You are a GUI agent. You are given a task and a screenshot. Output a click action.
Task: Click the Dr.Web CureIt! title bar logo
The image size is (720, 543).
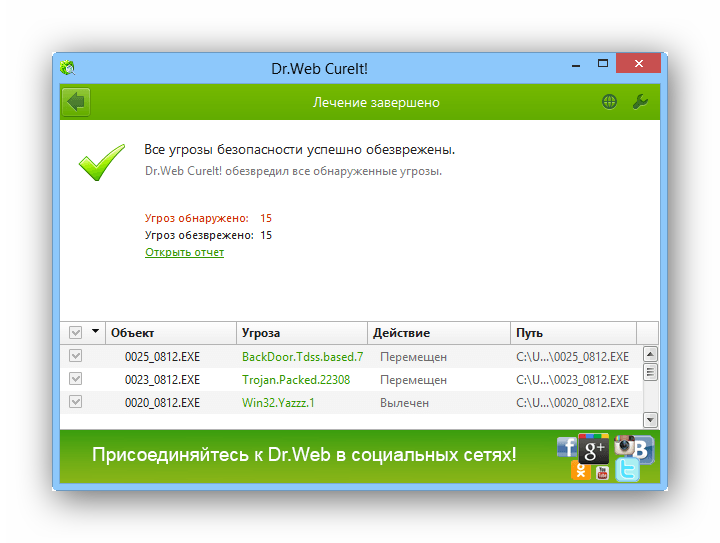click(68, 68)
